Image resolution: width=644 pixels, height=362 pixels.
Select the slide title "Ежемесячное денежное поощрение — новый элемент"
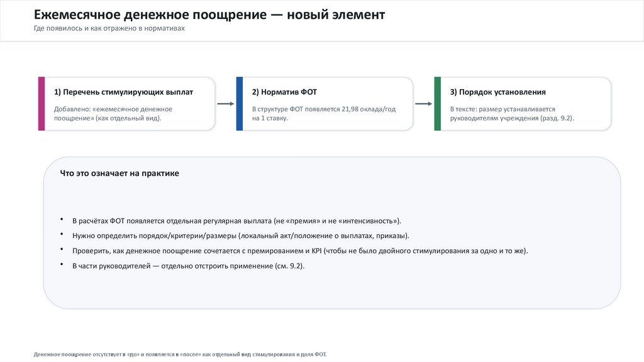pyautogui.click(x=209, y=15)
